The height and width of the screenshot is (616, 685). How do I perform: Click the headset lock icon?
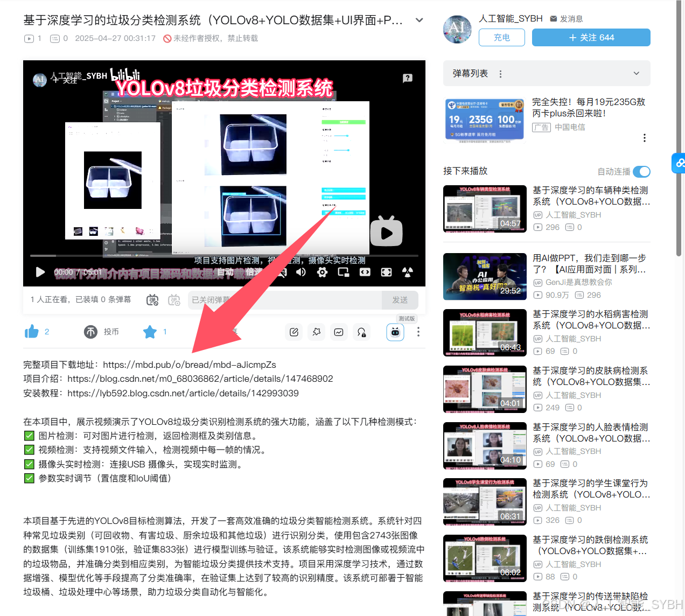(x=362, y=332)
